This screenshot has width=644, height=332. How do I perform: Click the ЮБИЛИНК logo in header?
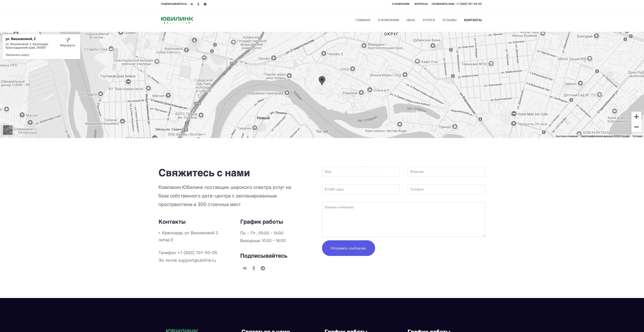coord(177,20)
